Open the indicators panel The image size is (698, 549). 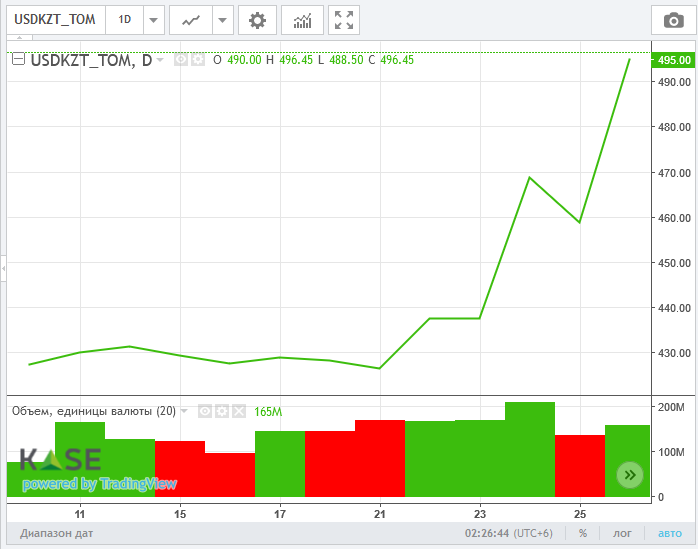tap(302, 20)
